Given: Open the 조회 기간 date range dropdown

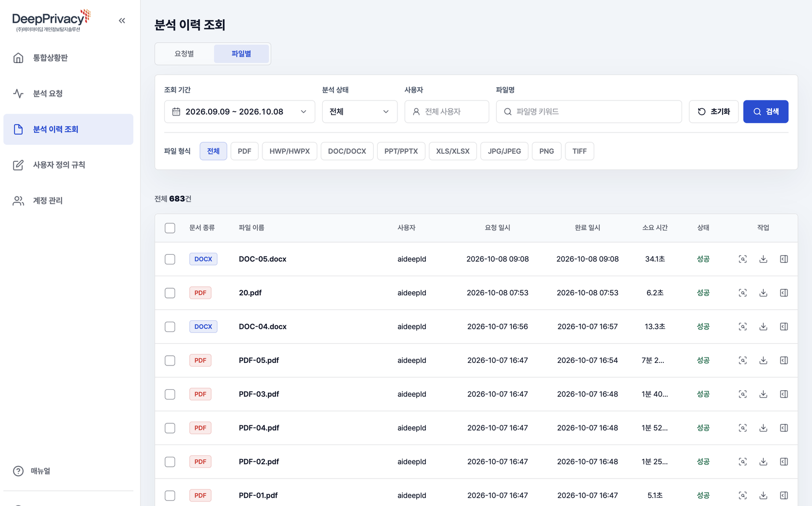Looking at the screenshot, I should (x=240, y=112).
